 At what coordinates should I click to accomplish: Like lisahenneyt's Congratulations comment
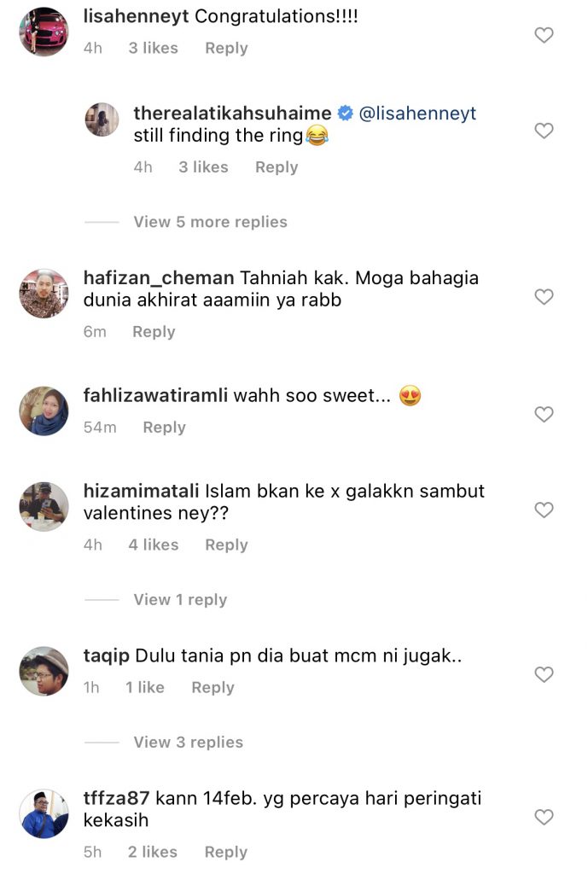click(x=544, y=35)
